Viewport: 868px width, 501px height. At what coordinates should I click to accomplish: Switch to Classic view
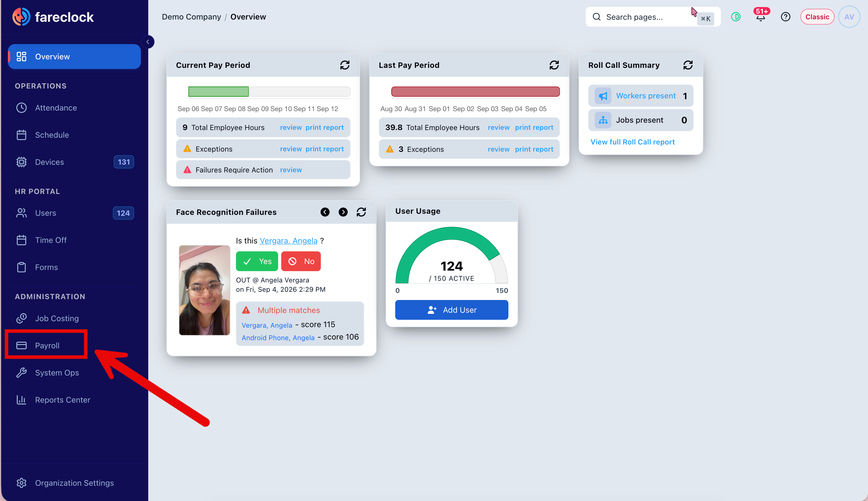coord(817,16)
